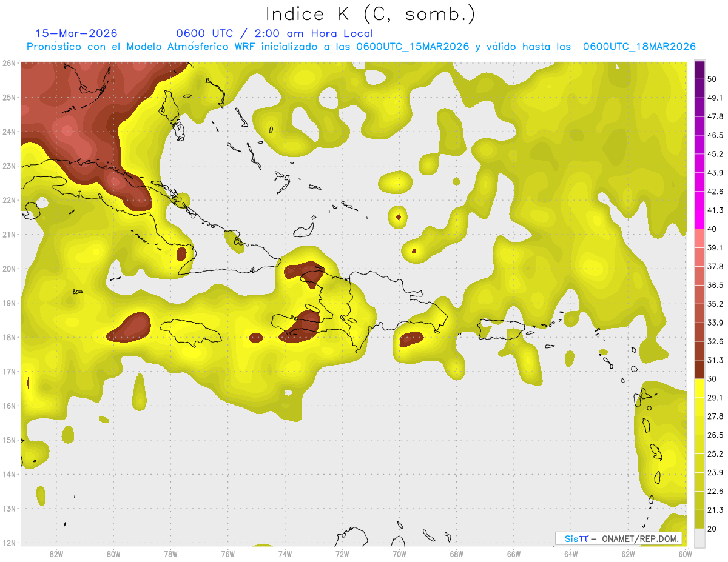Click the colorbar value "46.5"
The image size is (728, 562).
(x=715, y=135)
